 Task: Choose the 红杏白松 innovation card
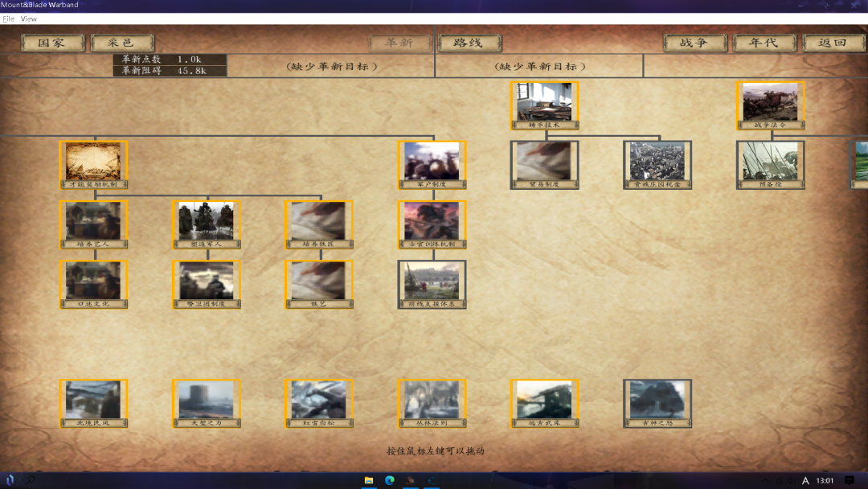click(319, 404)
